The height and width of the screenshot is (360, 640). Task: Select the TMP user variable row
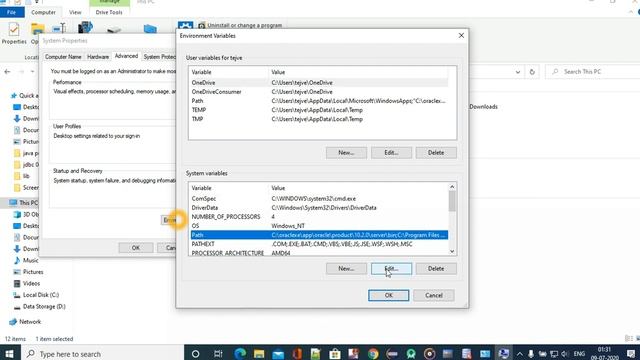(319, 119)
